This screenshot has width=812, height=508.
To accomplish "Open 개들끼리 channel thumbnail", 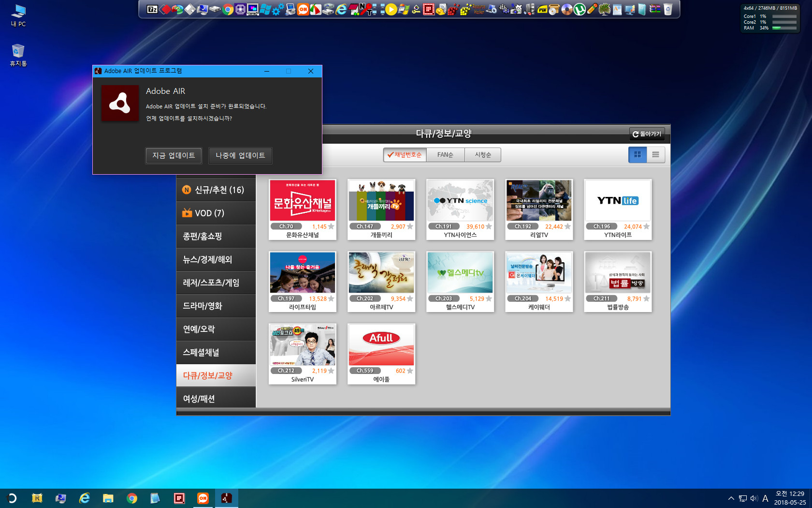I will click(381, 201).
